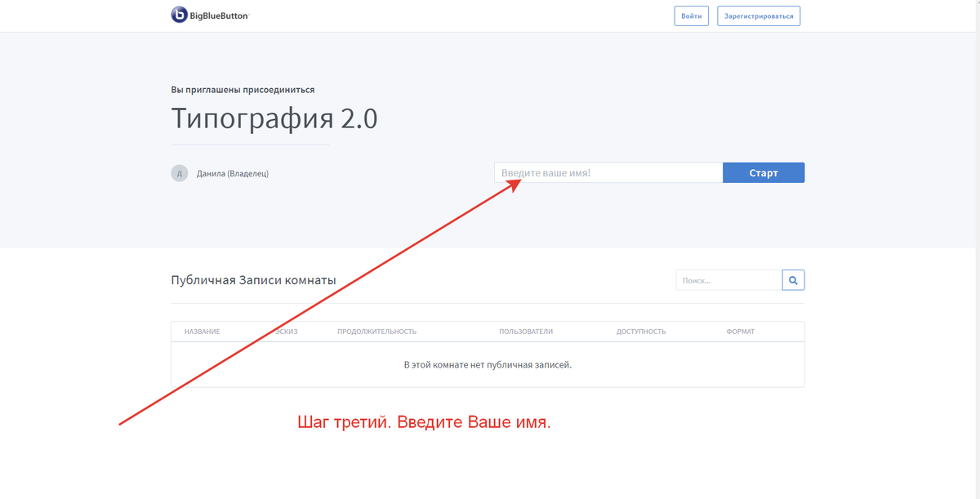Click the ПРОДОЛЖИТЕЛЬНОСТЬ column header
This screenshot has height=499, width=980.
click(376, 332)
